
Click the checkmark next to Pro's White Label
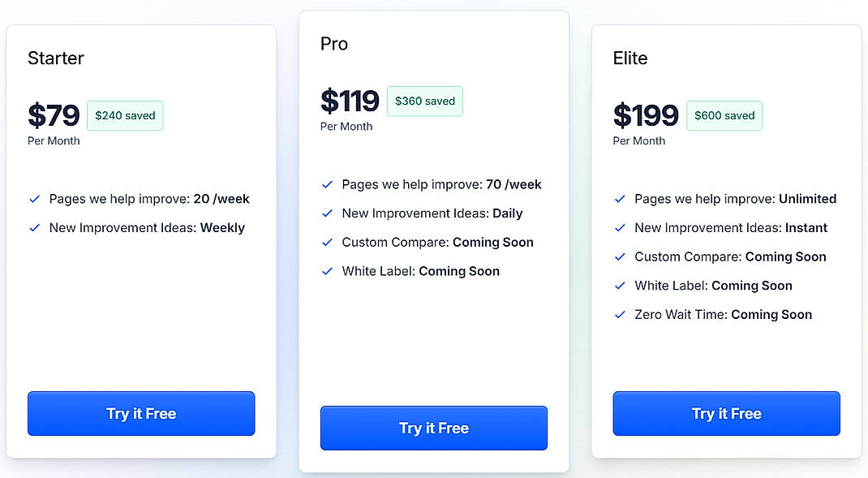328,271
